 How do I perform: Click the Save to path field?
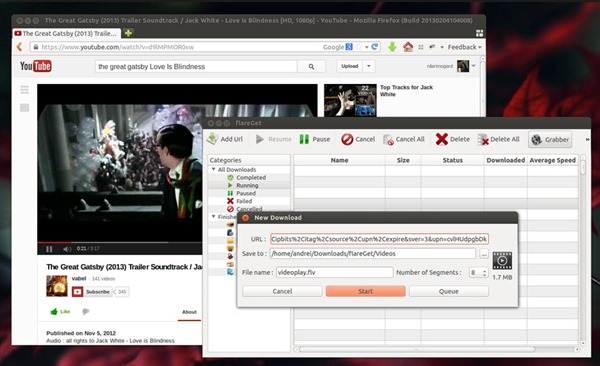(x=373, y=253)
